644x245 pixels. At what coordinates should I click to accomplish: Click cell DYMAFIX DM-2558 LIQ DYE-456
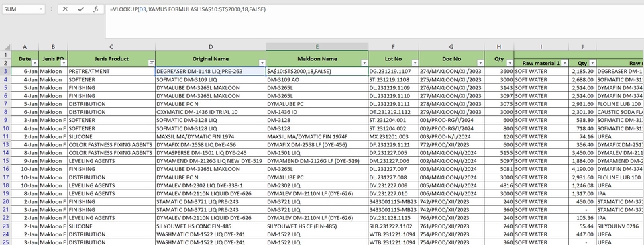click(x=210, y=145)
